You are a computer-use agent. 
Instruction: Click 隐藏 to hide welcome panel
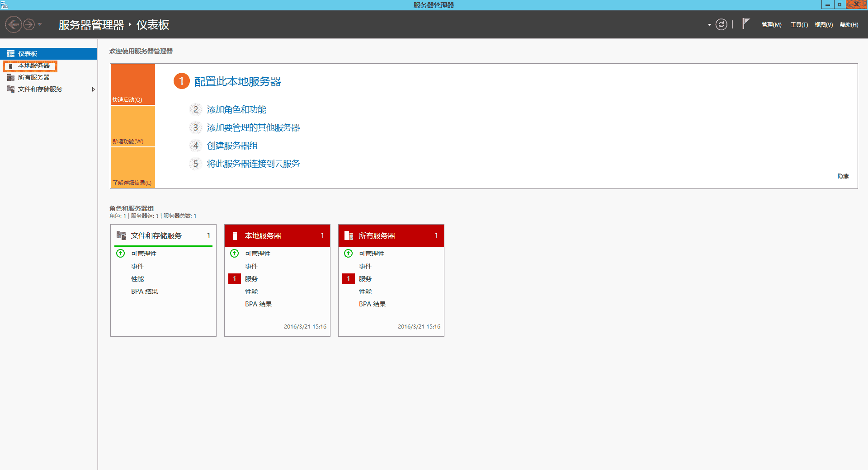843,176
